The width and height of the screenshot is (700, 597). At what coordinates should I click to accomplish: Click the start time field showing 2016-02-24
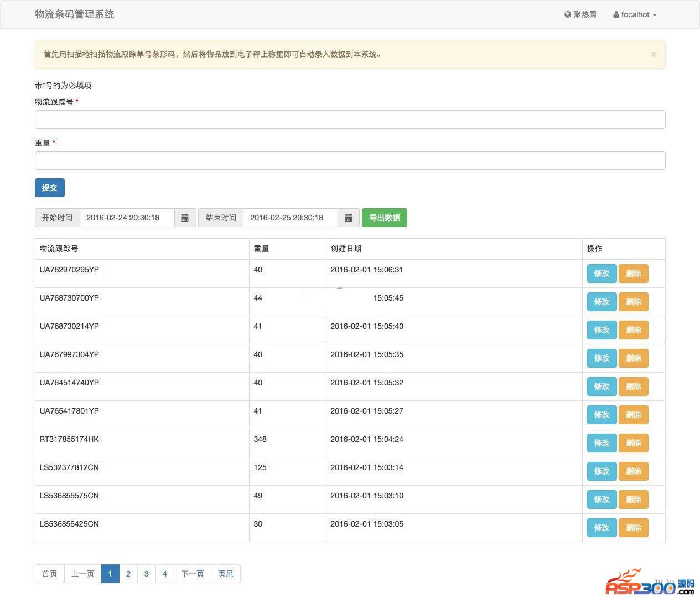[x=127, y=218]
